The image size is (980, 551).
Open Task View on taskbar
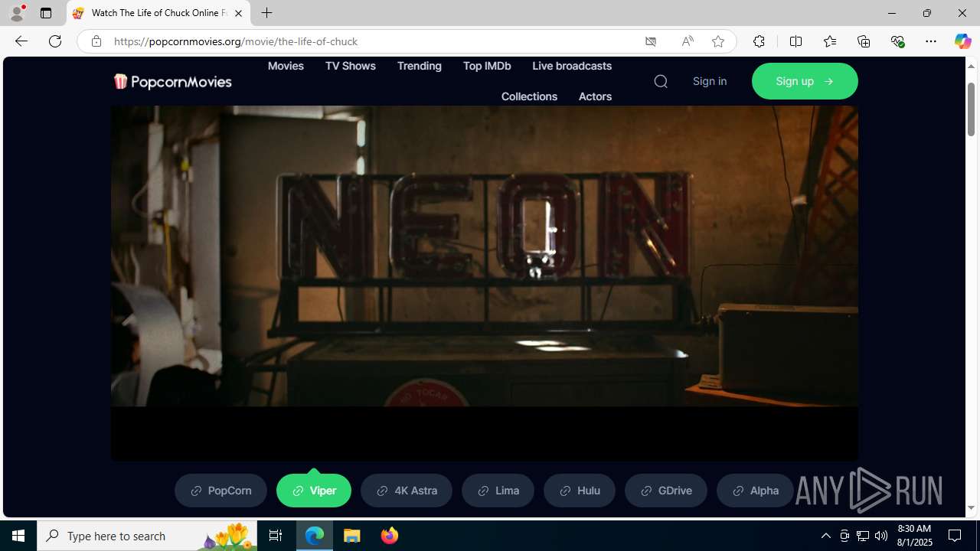[x=276, y=536]
